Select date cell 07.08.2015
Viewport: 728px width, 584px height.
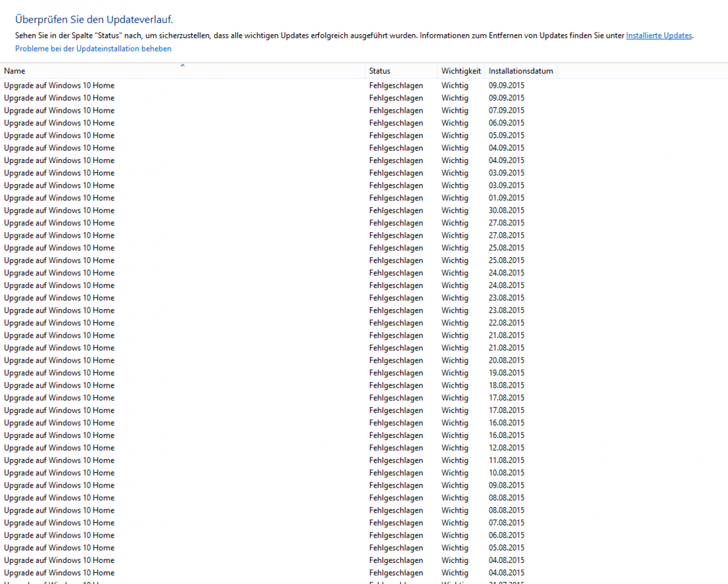(506, 523)
